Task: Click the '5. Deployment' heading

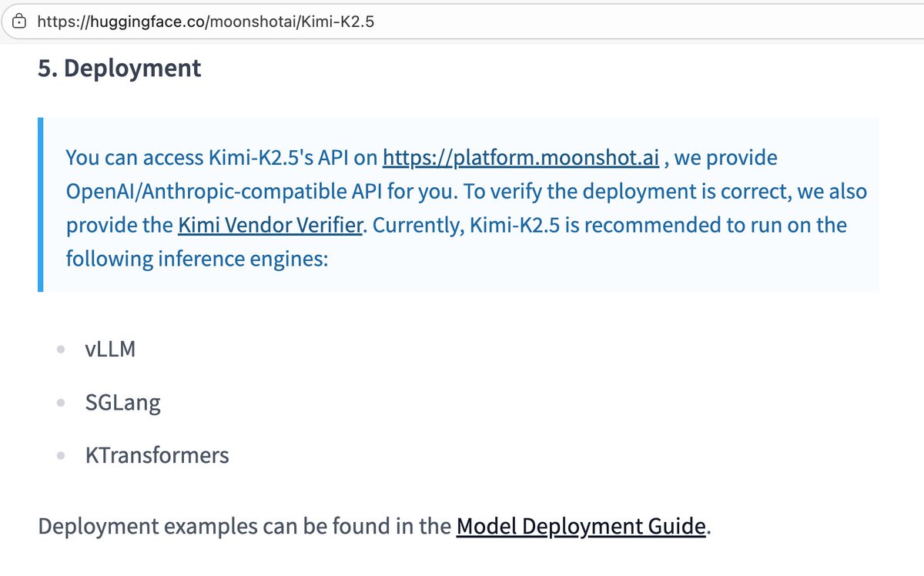Action: click(119, 68)
